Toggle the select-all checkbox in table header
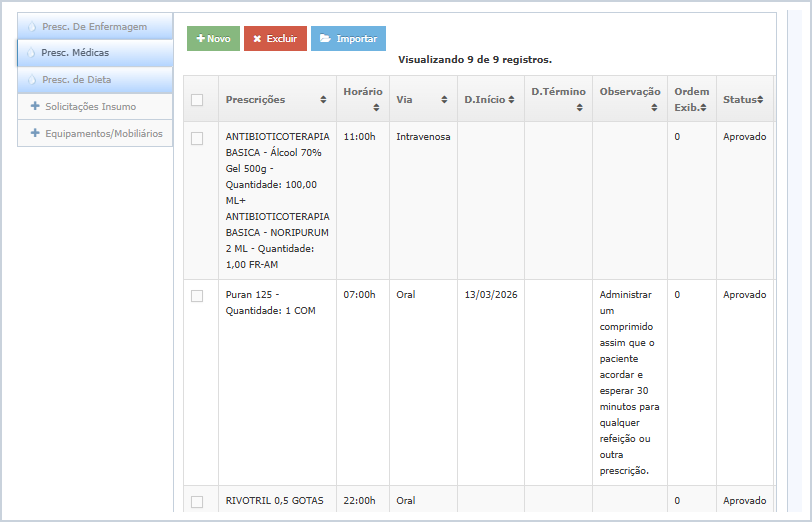The height and width of the screenshot is (522, 812). 197,100
